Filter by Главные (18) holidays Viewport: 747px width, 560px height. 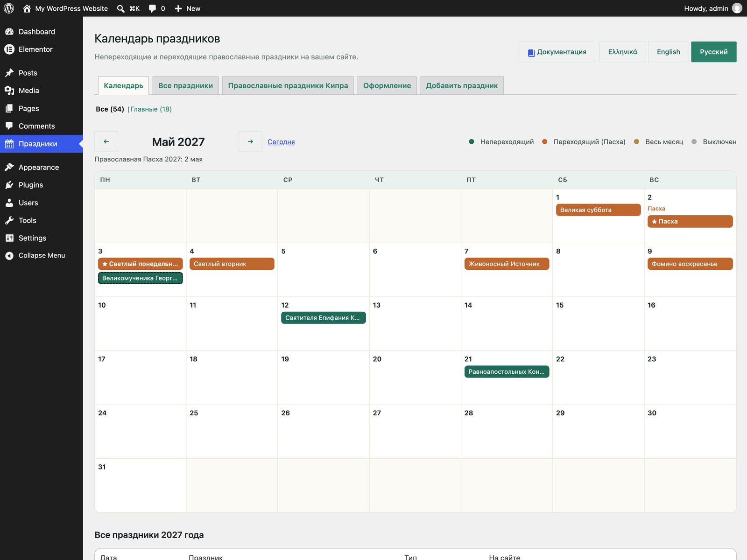151,109
